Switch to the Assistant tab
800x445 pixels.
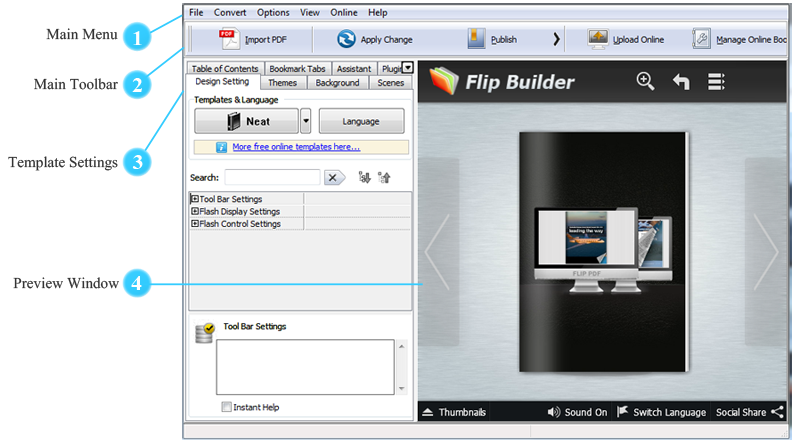point(354,68)
